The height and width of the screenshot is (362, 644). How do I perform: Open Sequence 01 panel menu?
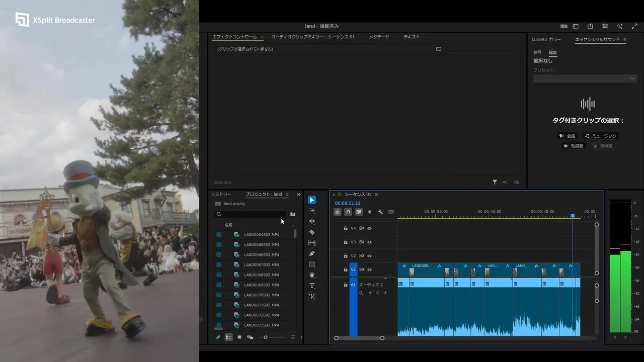click(x=376, y=195)
